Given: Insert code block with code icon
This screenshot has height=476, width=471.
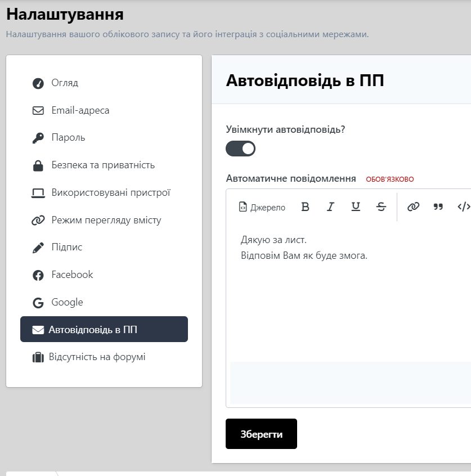Looking at the screenshot, I should (463, 207).
